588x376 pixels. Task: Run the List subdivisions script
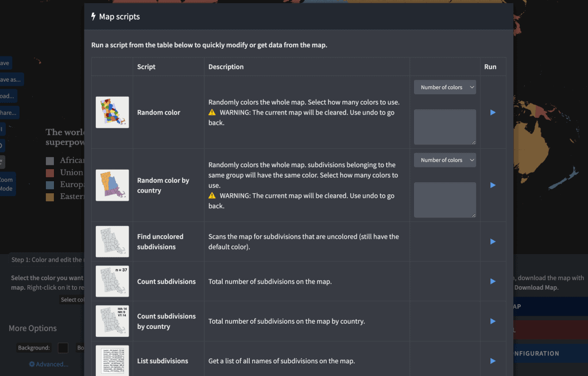pyautogui.click(x=493, y=361)
